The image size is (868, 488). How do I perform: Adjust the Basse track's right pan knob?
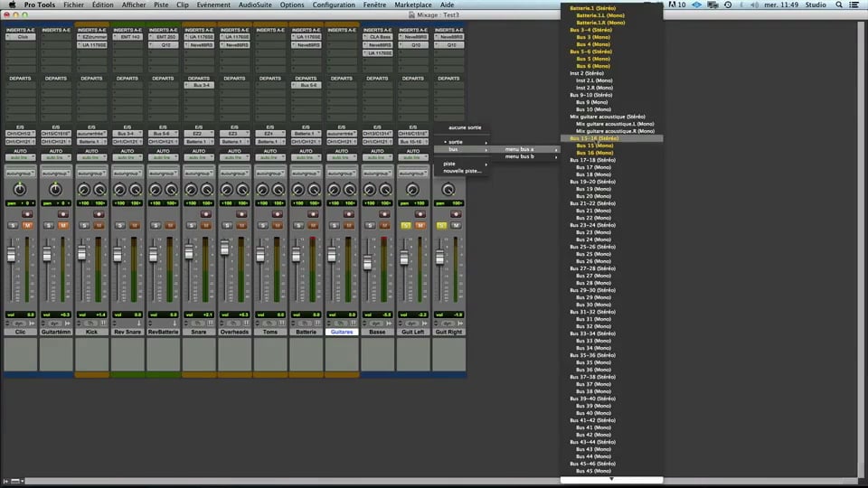tap(385, 191)
